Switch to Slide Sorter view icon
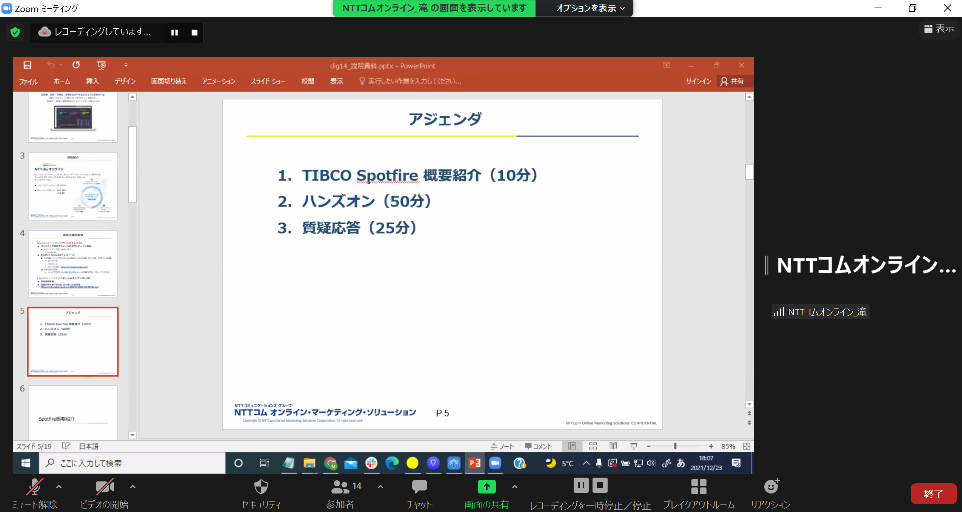The width and height of the screenshot is (962, 512). (593, 446)
